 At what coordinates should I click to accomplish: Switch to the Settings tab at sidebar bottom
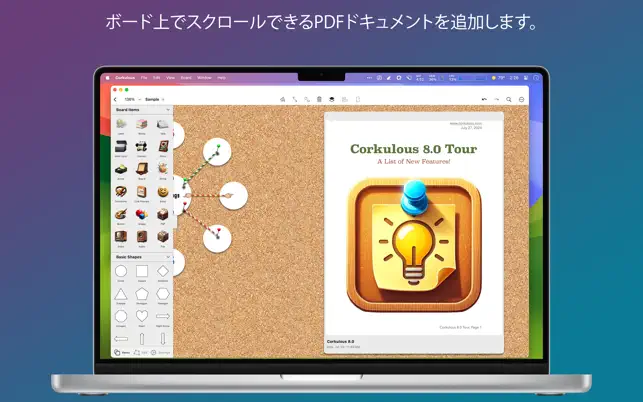point(160,352)
